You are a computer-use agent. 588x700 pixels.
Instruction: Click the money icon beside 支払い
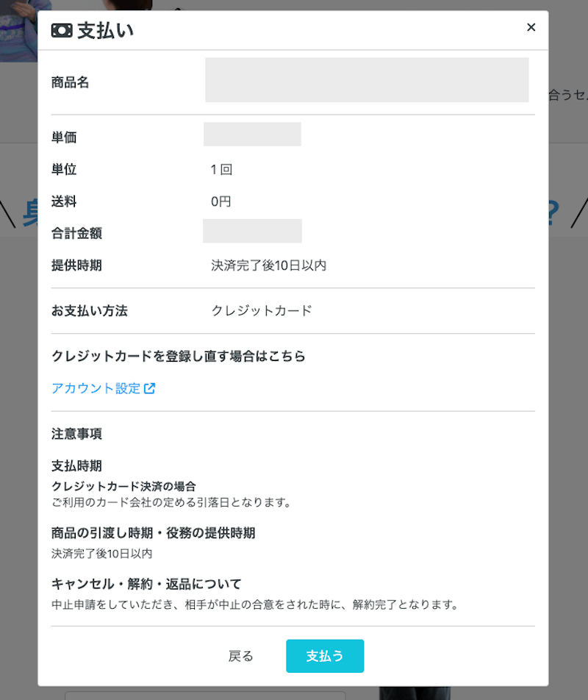[x=62, y=31]
